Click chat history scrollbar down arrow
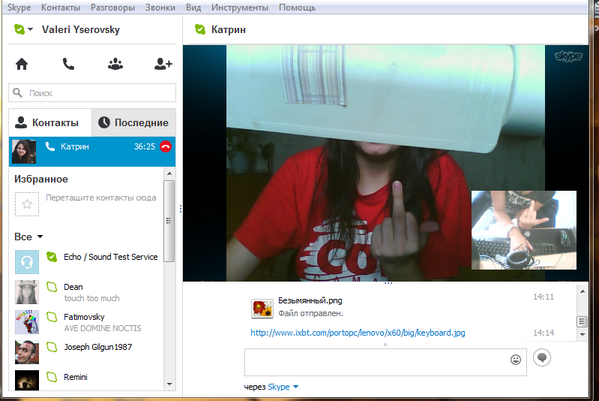Image resolution: width=599 pixels, height=401 pixels. [x=582, y=335]
